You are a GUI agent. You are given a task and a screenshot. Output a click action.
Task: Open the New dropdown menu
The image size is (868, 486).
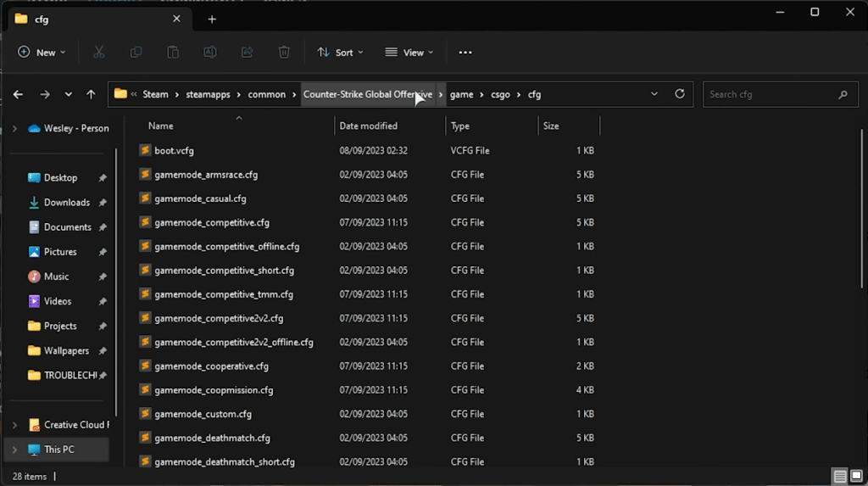click(x=42, y=52)
